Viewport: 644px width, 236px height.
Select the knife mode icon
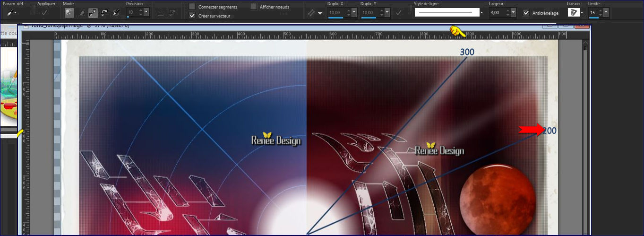(x=82, y=13)
